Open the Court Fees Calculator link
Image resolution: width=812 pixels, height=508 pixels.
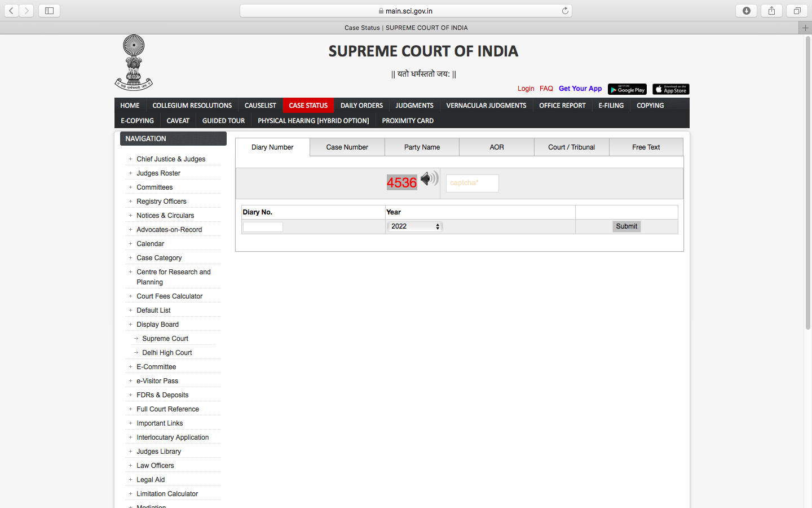pyautogui.click(x=169, y=296)
